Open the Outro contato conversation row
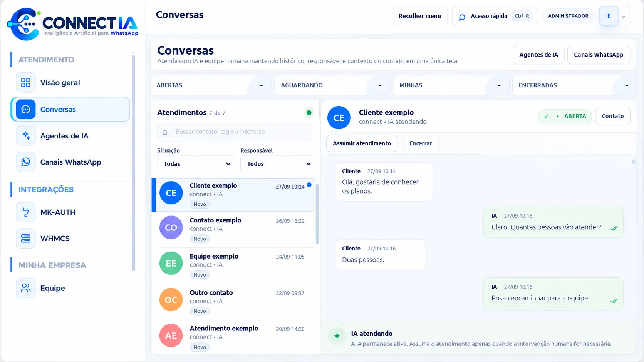This screenshot has height=362, width=644. click(x=233, y=302)
